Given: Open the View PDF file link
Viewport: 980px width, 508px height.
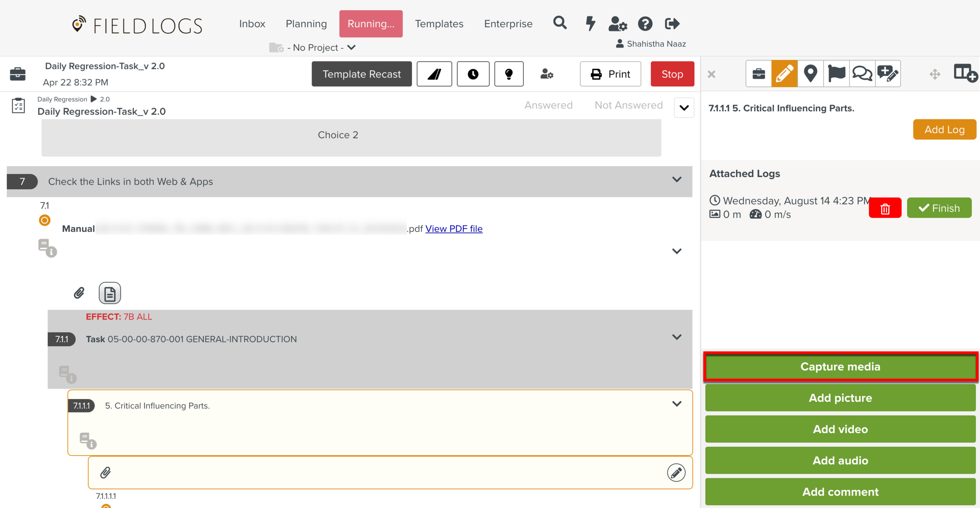Looking at the screenshot, I should point(454,229).
